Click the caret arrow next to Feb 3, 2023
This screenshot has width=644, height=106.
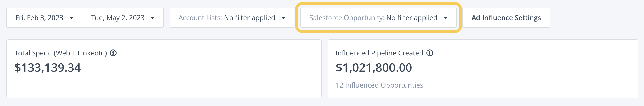coord(71,18)
